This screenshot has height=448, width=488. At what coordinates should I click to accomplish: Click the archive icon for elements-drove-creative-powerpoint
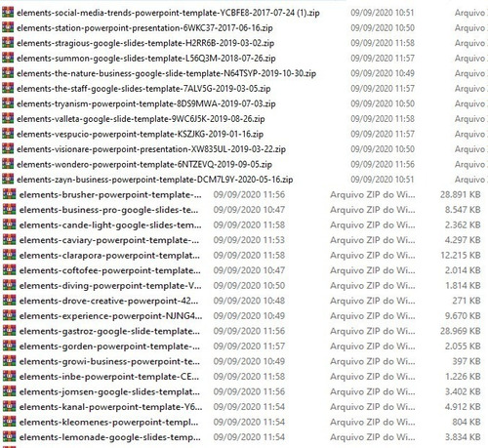click(x=9, y=301)
